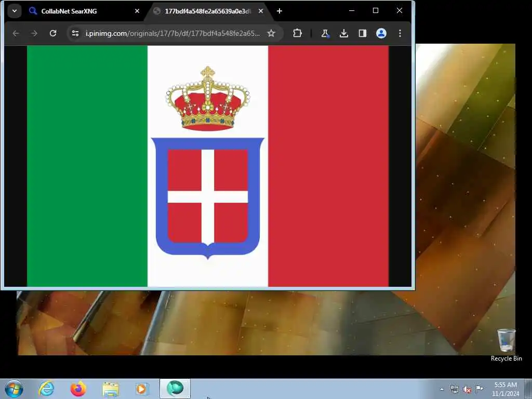Bookmark this page with the star
The height and width of the screenshot is (399, 532).
[271, 33]
